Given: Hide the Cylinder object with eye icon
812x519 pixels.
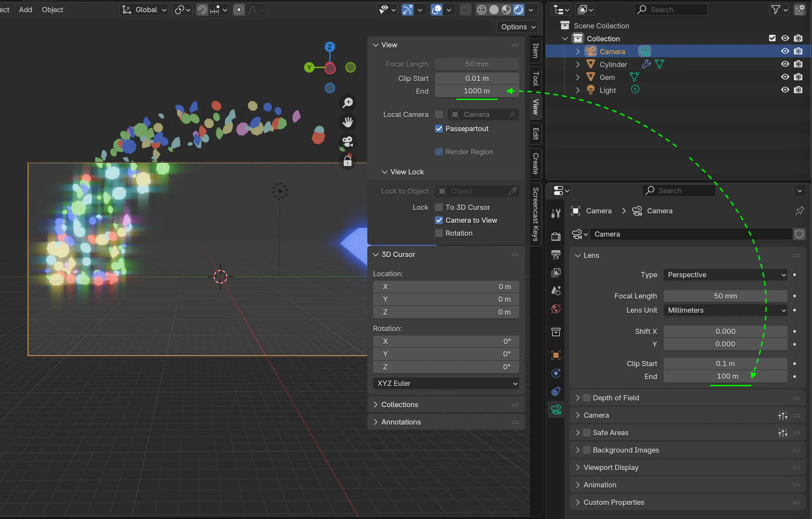Looking at the screenshot, I should [x=785, y=64].
